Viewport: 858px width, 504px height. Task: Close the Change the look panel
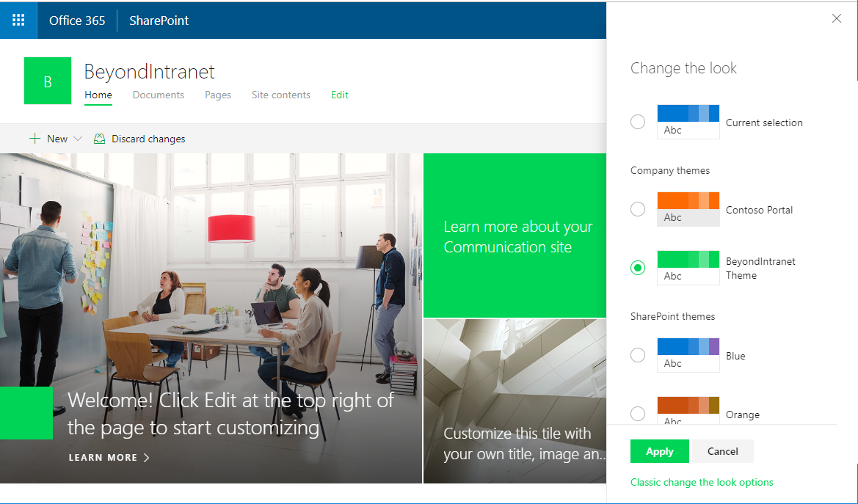tap(836, 19)
